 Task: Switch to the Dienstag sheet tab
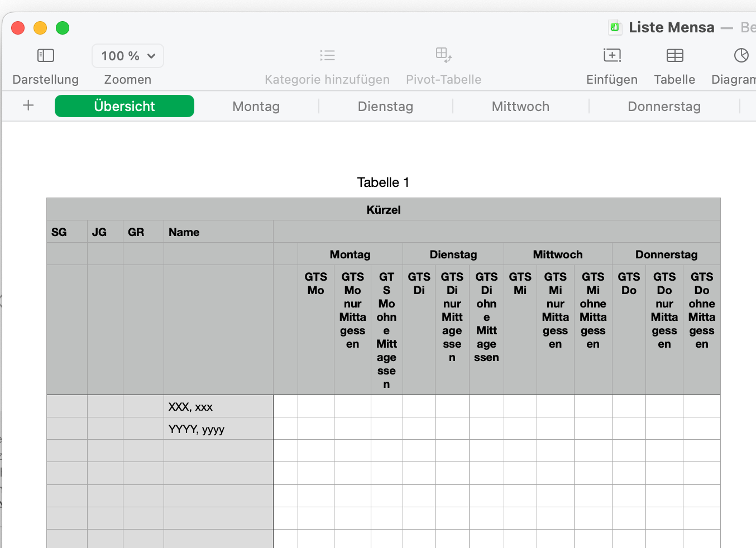point(385,107)
